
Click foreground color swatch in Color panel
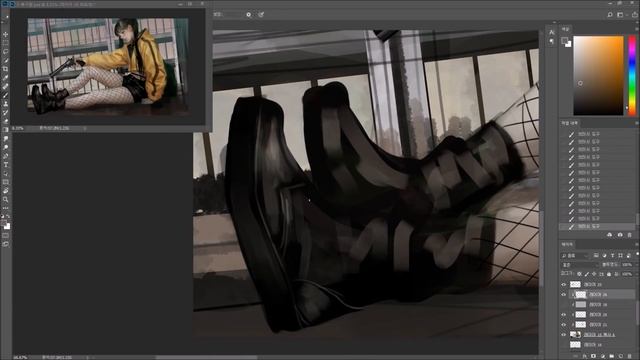[564, 40]
